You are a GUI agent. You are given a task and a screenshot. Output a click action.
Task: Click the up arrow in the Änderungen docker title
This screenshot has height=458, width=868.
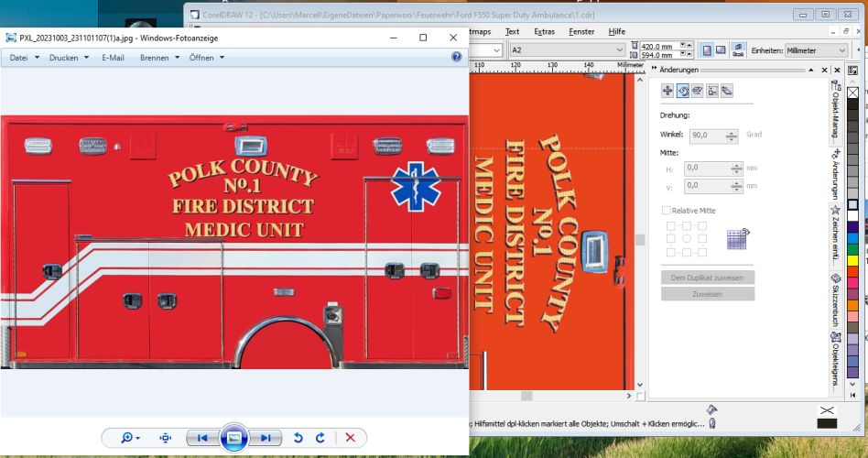[x=811, y=70]
